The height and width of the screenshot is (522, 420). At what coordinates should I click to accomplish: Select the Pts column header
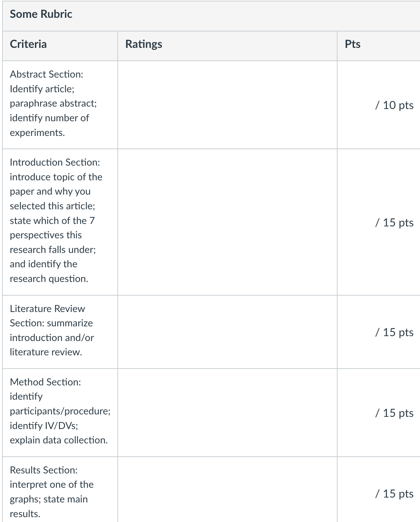353,44
